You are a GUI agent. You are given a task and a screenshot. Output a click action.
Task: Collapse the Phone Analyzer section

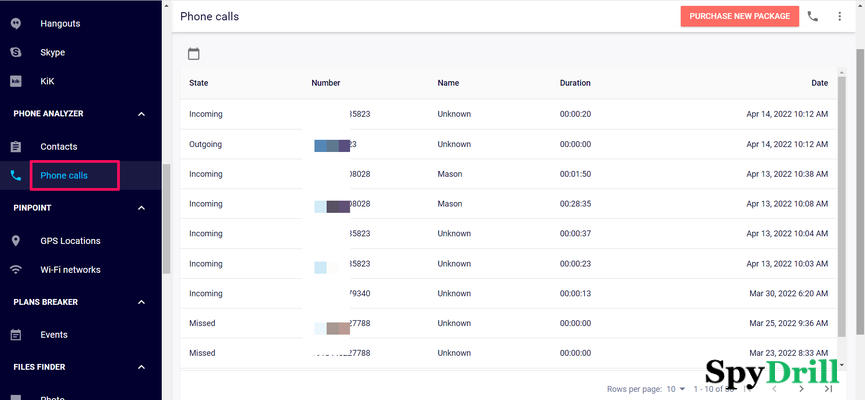click(x=141, y=114)
